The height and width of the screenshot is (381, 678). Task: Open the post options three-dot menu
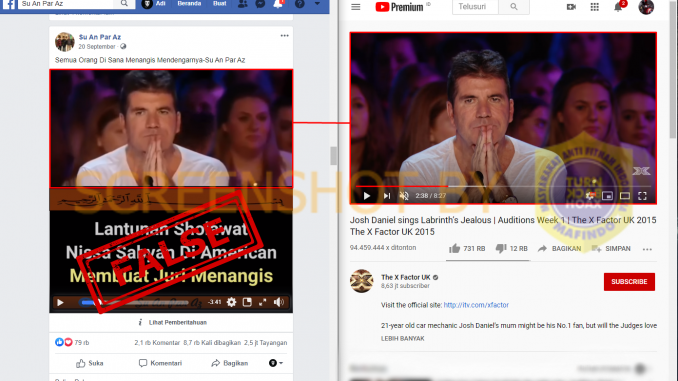[x=284, y=36]
